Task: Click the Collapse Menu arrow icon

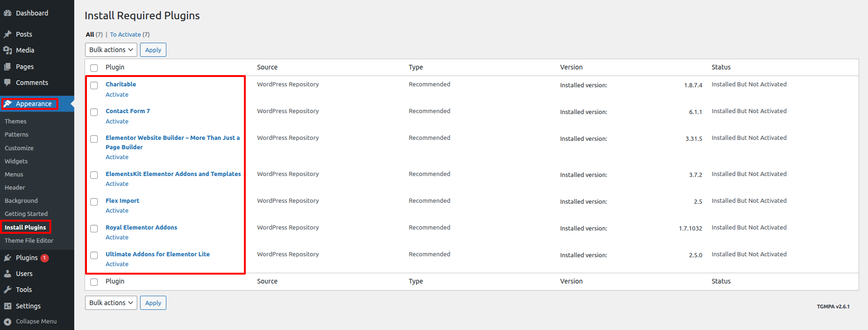Action: 8,322
